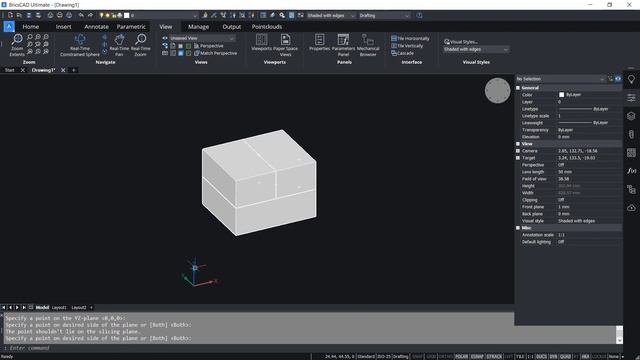The height and width of the screenshot is (360, 640).
Task: Switch to the Pointclouds ribbon tab
Action: (267, 27)
